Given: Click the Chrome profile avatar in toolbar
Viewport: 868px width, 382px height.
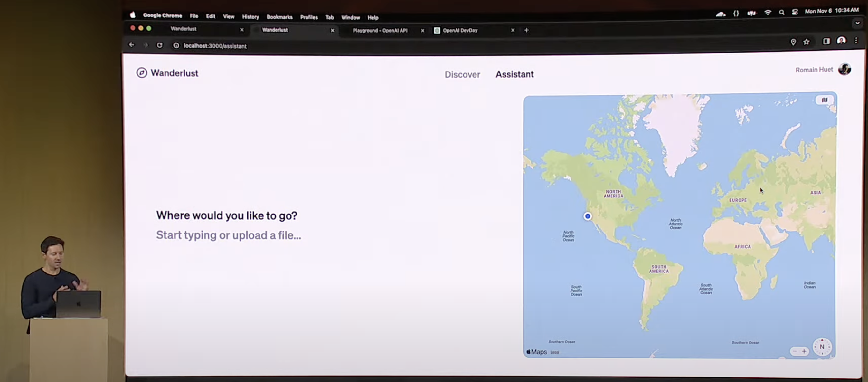Looking at the screenshot, I should 841,41.
